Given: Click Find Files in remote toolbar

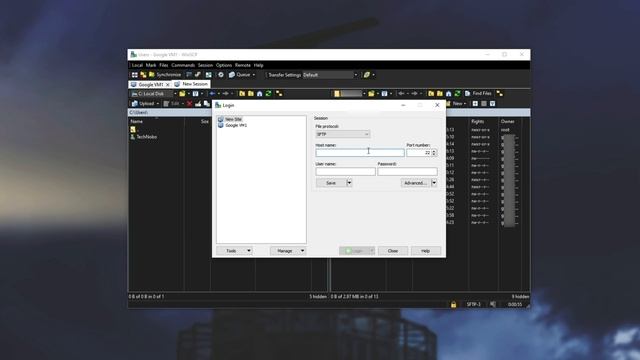Looking at the screenshot, I should point(478,93).
